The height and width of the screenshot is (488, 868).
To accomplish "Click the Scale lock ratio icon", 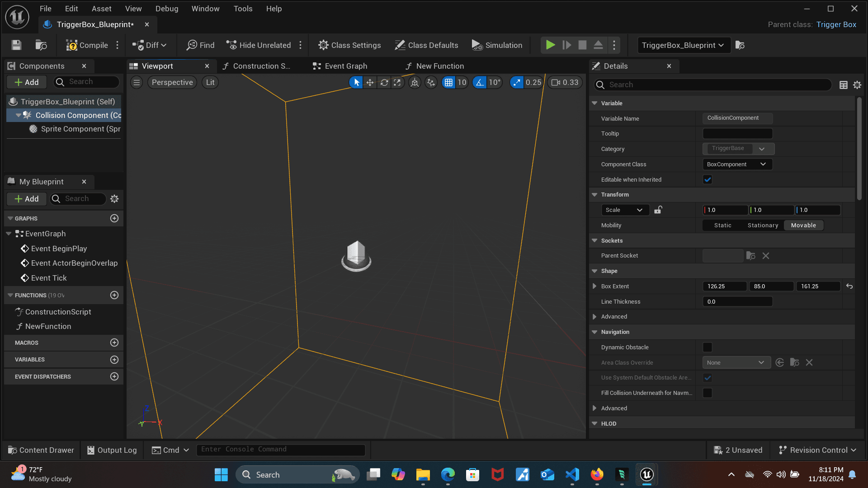I will [x=658, y=210].
